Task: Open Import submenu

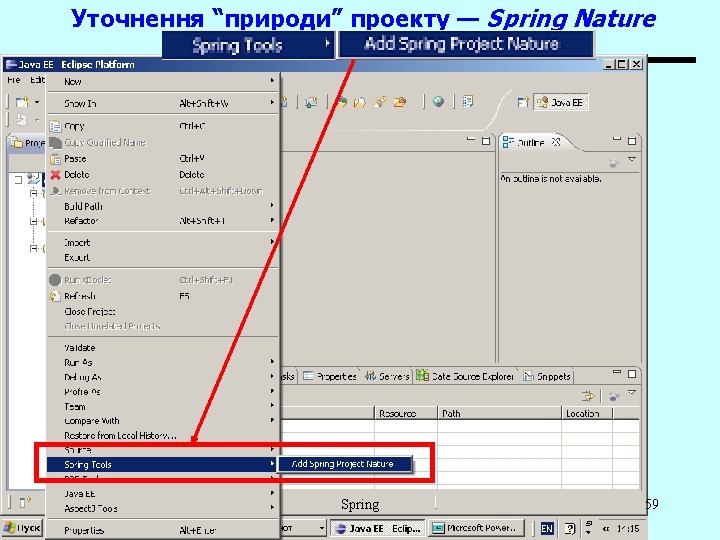Action: [x=163, y=242]
